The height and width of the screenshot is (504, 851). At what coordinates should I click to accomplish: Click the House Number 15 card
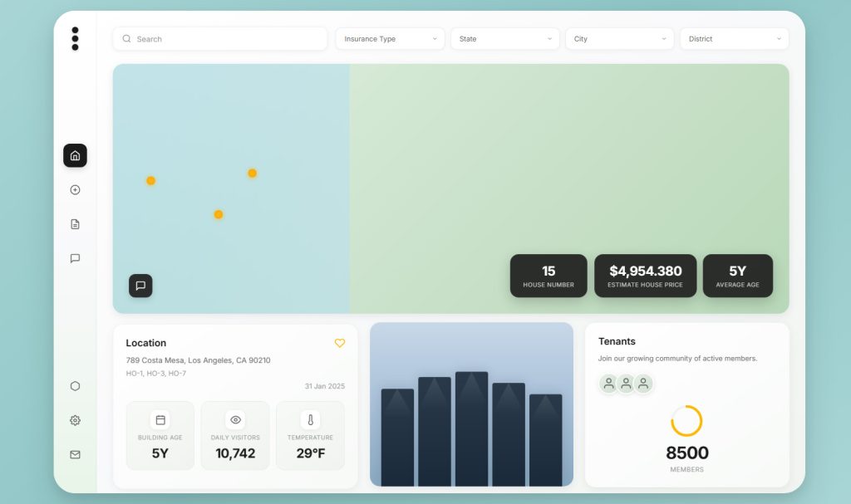tap(548, 276)
